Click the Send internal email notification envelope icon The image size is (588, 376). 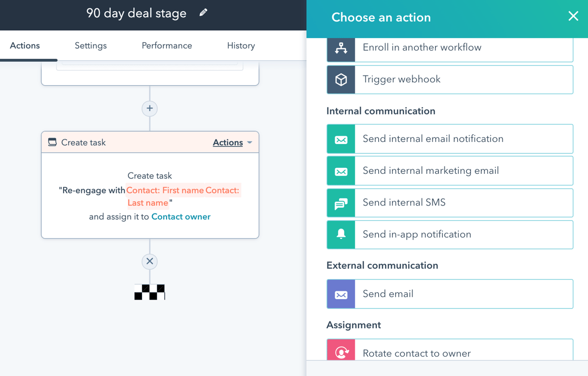pyautogui.click(x=341, y=139)
